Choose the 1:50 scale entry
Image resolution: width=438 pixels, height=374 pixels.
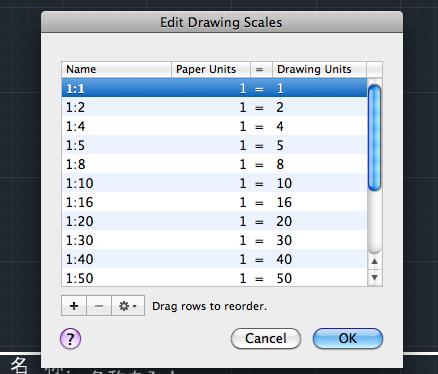(x=214, y=277)
